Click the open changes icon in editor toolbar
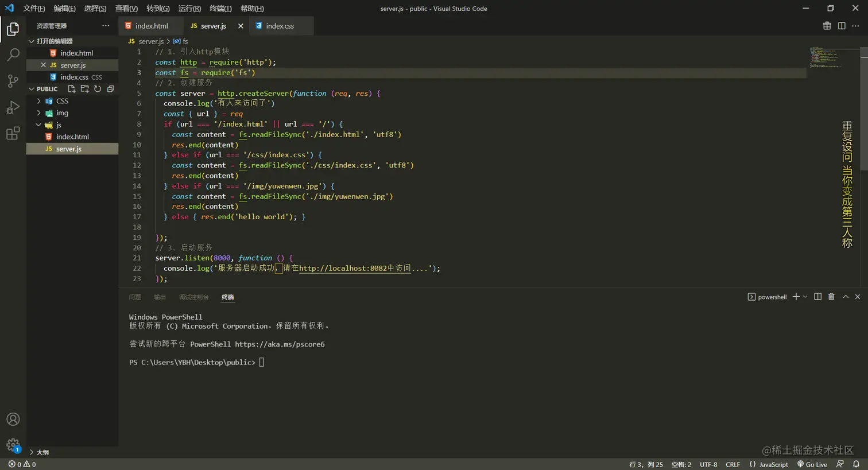This screenshot has width=868, height=470. 827,26
